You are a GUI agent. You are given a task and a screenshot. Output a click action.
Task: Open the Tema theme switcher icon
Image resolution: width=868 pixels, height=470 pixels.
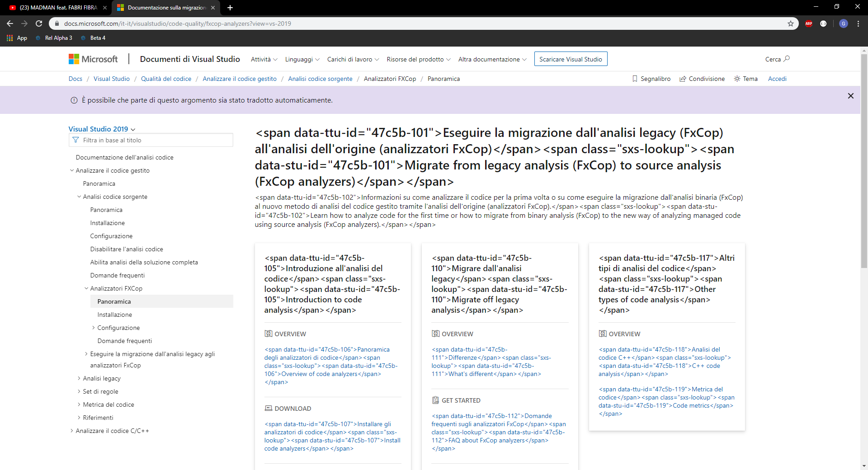736,79
